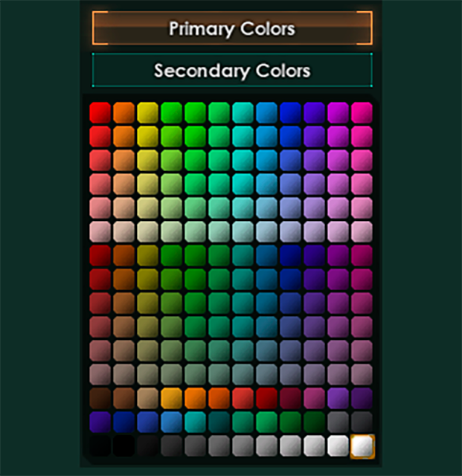
Task: Open the Secondary Colors tab
Action: (232, 70)
